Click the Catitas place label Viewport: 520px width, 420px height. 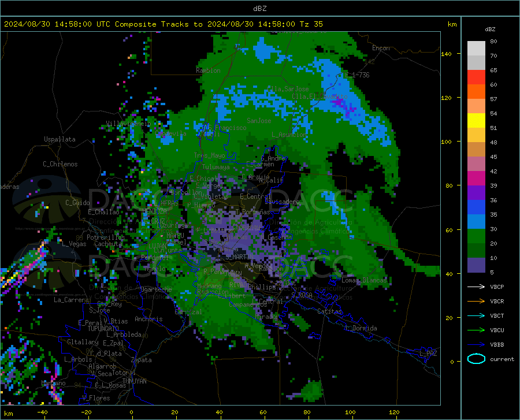pos(329,311)
